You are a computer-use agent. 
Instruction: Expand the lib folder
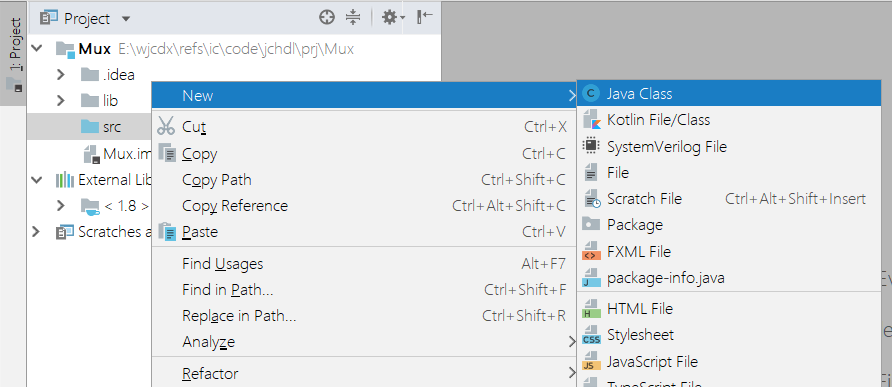click(x=61, y=101)
